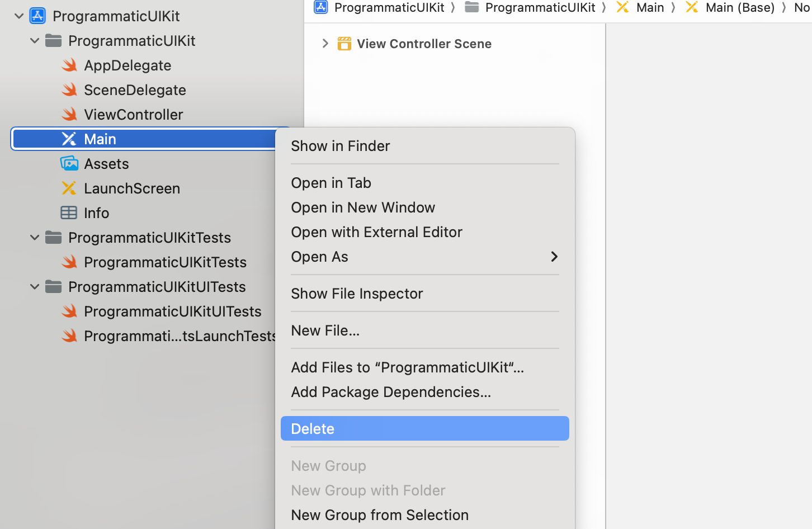Click the View Controller Scene icon
The height and width of the screenshot is (529, 812).
click(x=344, y=44)
